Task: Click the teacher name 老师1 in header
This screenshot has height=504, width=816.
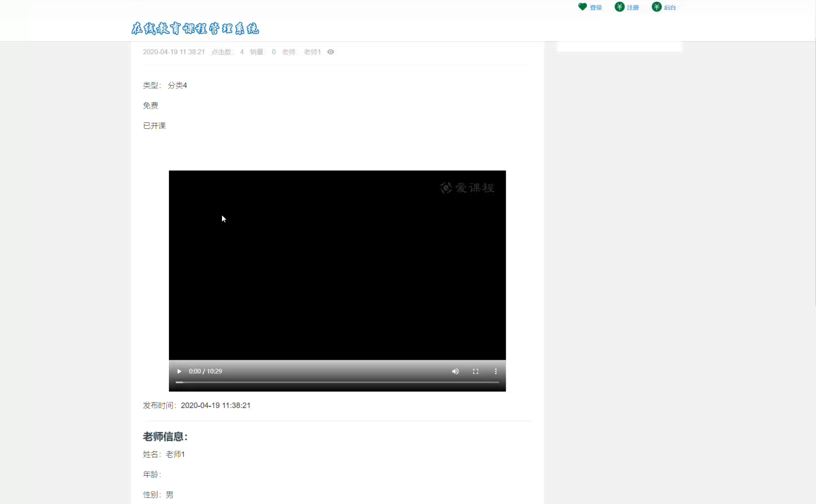Action: [x=312, y=52]
